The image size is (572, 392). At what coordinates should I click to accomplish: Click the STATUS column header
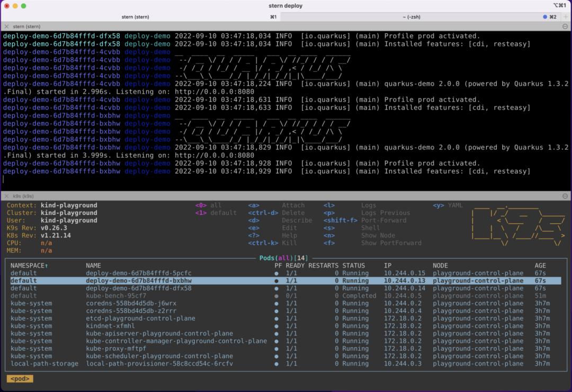tap(353, 266)
